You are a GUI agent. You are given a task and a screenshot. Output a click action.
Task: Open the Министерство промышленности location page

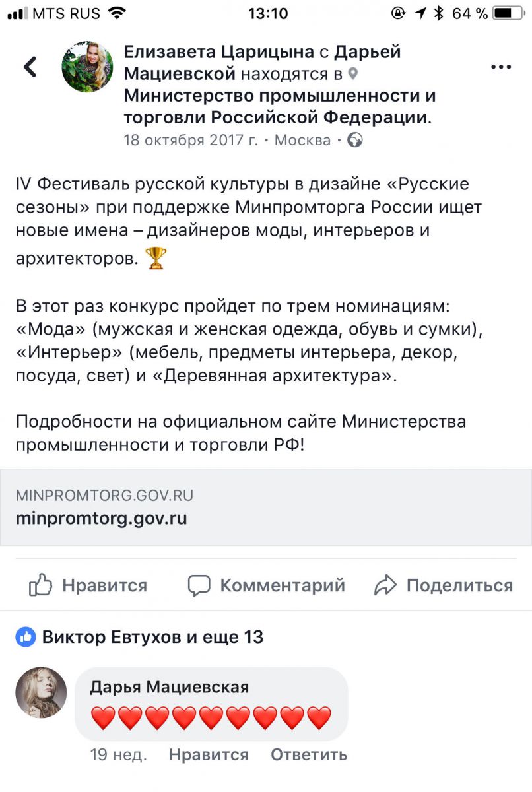(x=279, y=107)
